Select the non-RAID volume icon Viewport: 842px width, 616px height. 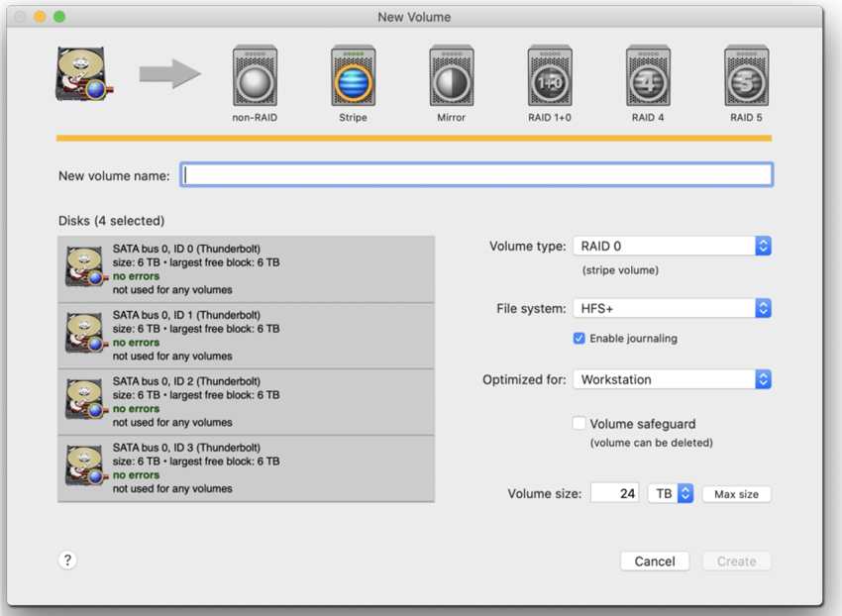pyautogui.click(x=255, y=77)
